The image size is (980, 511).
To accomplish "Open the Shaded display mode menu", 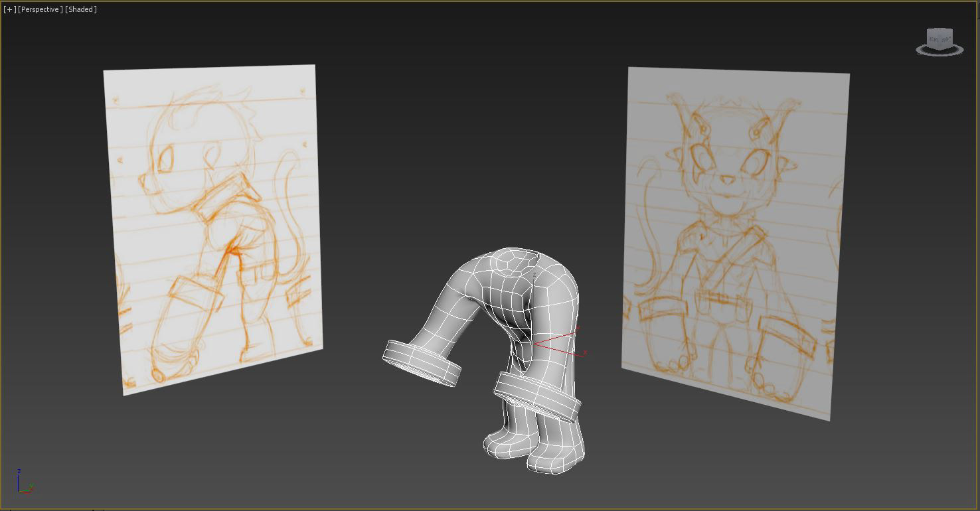I will point(81,9).
